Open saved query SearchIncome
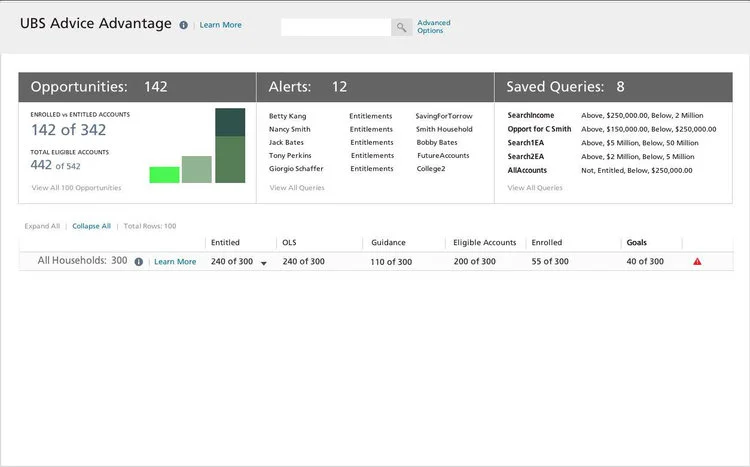The height and width of the screenshot is (467, 750). pos(531,115)
